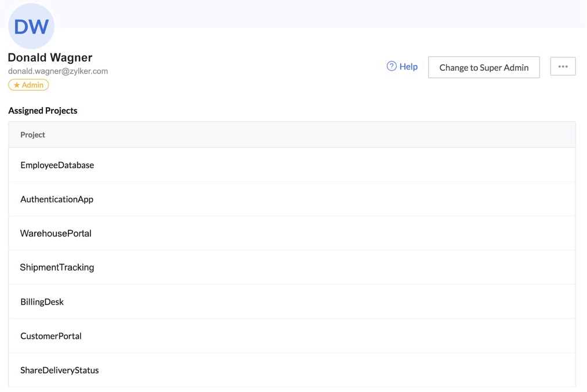Click the Assigned Projects section heading

click(x=43, y=111)
